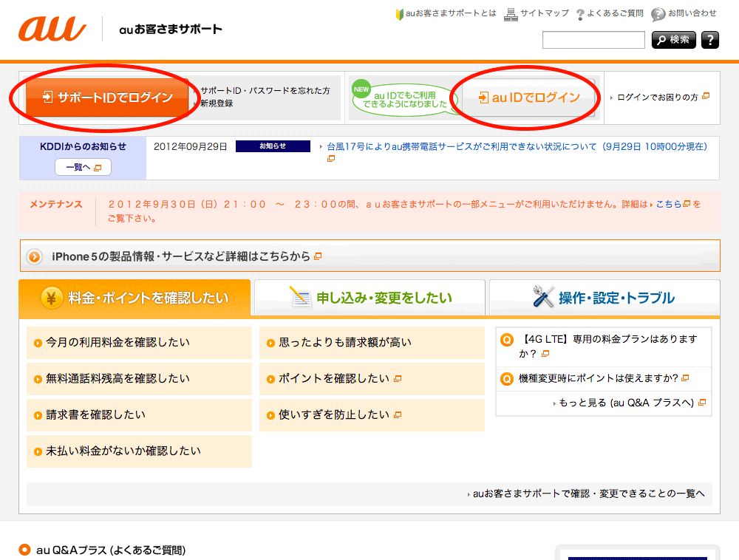The height and width of the screenshot is (560, 739).
Task: Open 使いすぎを防止したい link
Action: [x=372, y=415]
